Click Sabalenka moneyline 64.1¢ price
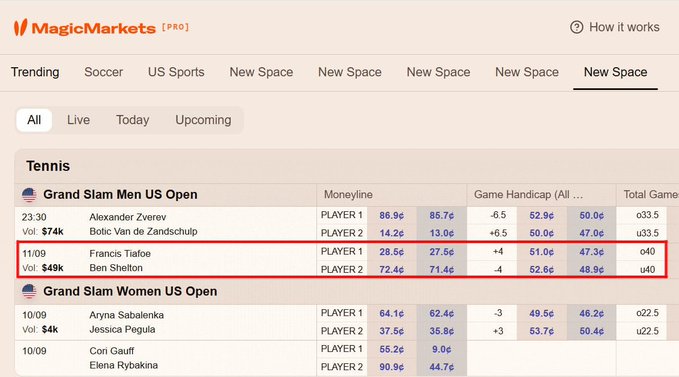The height and width of the screenshot is (377, 679). (x=391, y=313)
